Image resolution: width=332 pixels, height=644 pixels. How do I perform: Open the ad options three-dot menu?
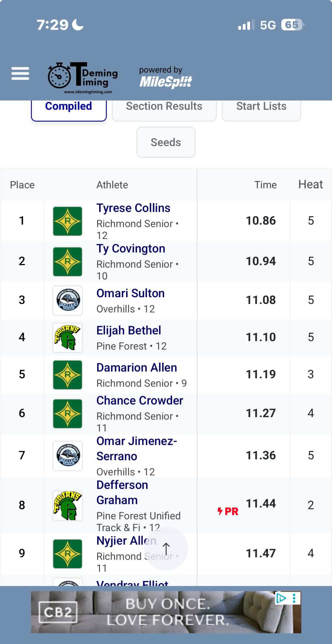pyautogui.click(x=294, y=598)
